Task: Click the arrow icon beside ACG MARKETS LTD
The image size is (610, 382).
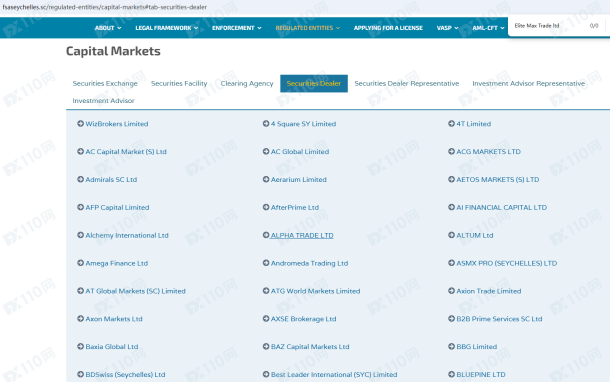Action: point(451,151)
